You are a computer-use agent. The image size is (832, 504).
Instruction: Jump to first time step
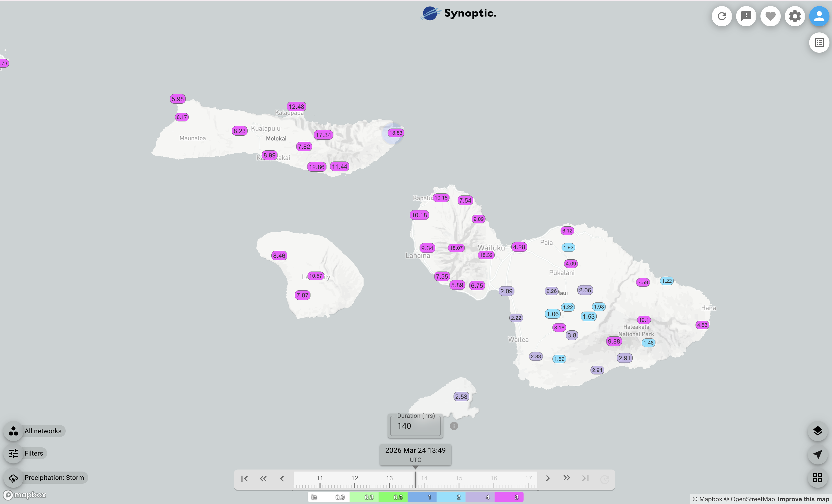[x=245, y=478]
